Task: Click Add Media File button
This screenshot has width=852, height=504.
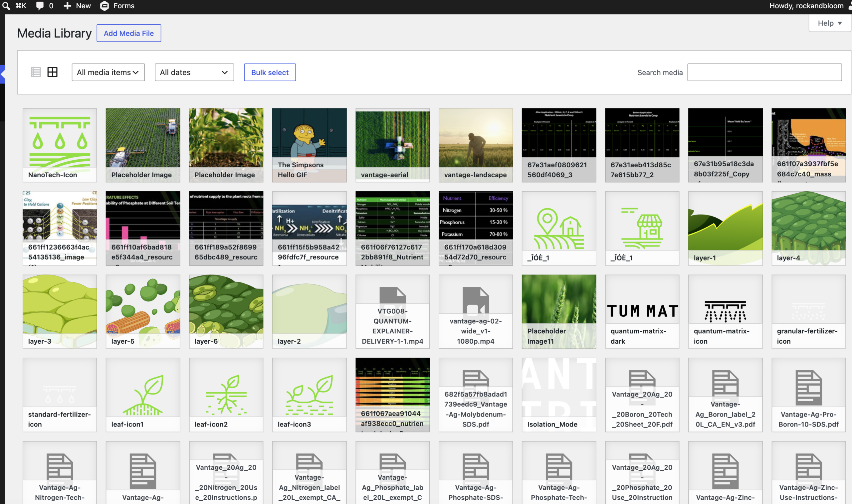Action: point(129,33)
